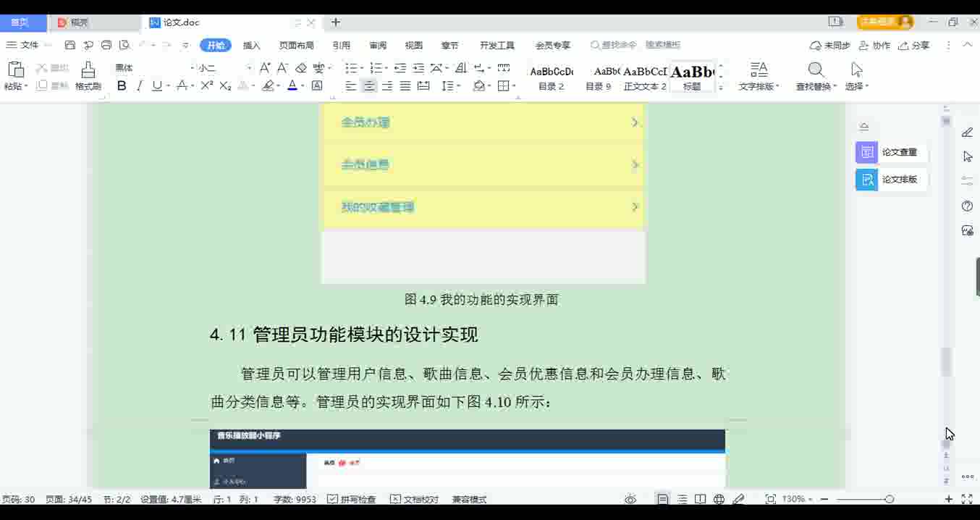The width and height of the screenshot is (980, 520).
Task: Switch to the 视图 ribbon tab
Action: pyautogui.click(x=414, y=45)
